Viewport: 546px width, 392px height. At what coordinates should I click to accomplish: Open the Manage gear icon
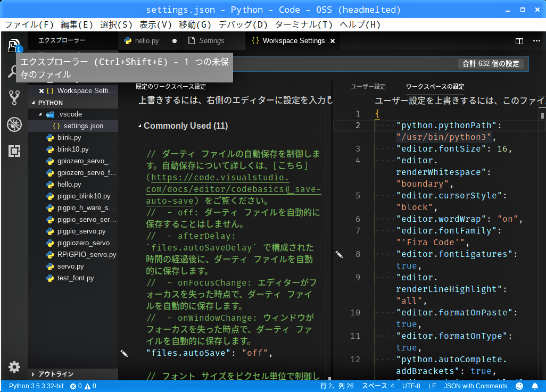(x=14, y=367)
